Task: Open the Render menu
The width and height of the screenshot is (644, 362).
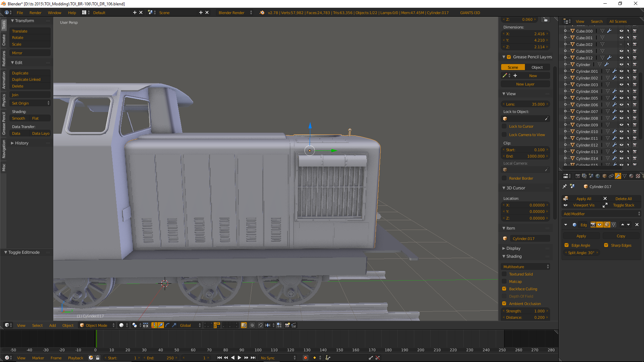Action: (x=35, y=13)
